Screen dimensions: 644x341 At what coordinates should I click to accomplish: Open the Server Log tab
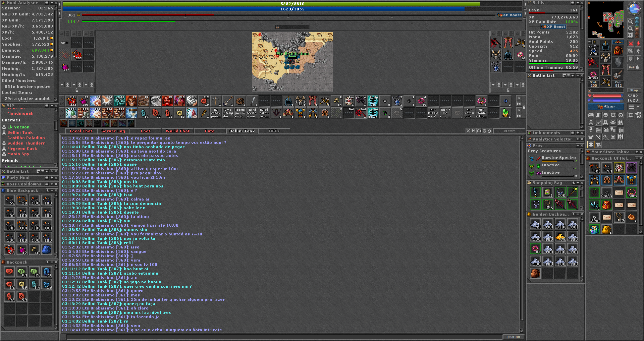tap(113, 131)
